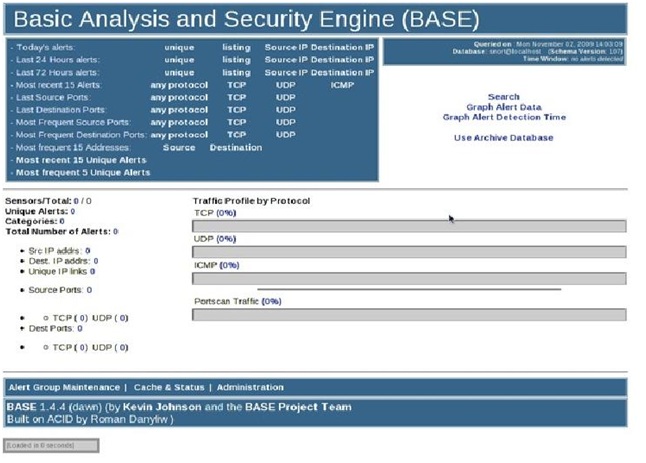Click the UDP (0%) percentage link
The height and width of the screenshot is (463, 646).
(226, 239)
